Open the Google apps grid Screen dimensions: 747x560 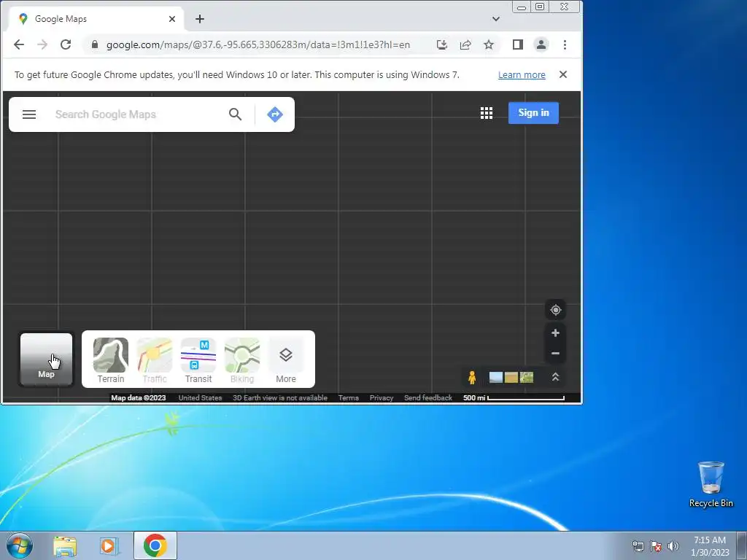pyautogui.click(x=487, y=113)
